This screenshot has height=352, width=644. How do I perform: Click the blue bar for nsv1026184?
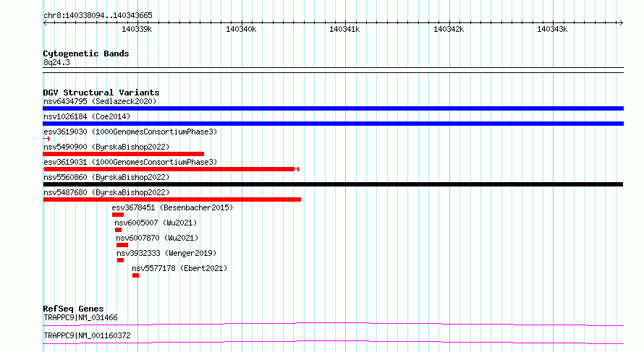point(333,124)
